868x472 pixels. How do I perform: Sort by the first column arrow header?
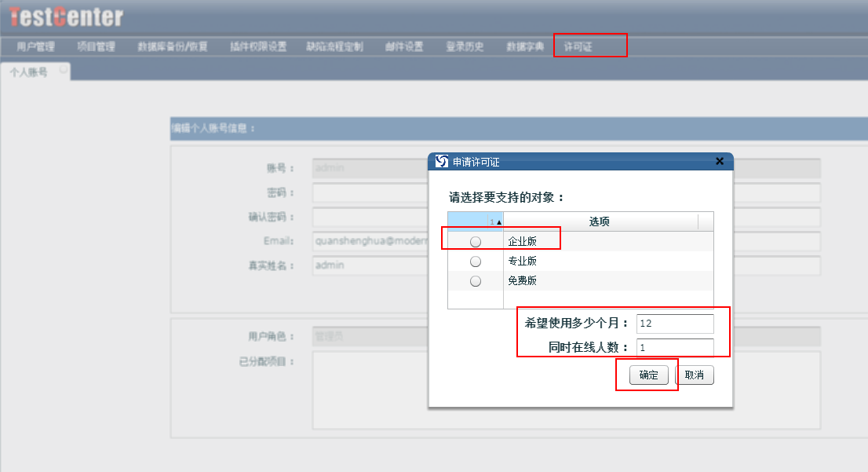(x=476, y=221)
